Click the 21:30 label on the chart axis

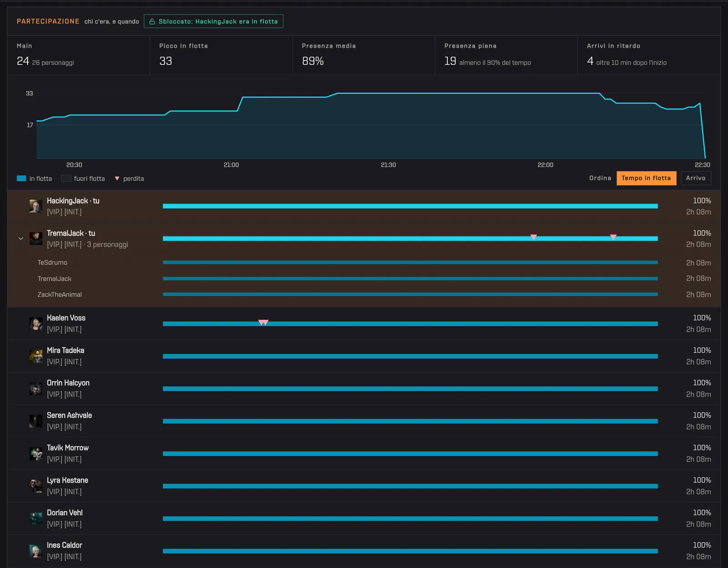388,165
